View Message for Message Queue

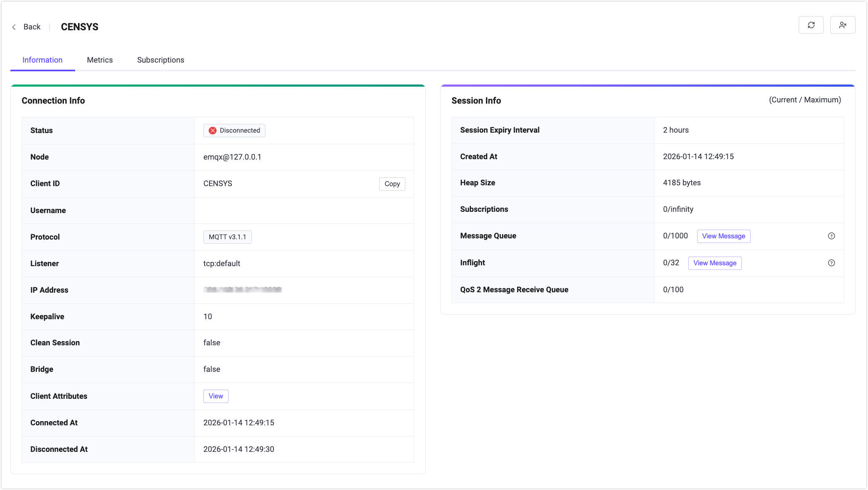click(x=723, y=236)
